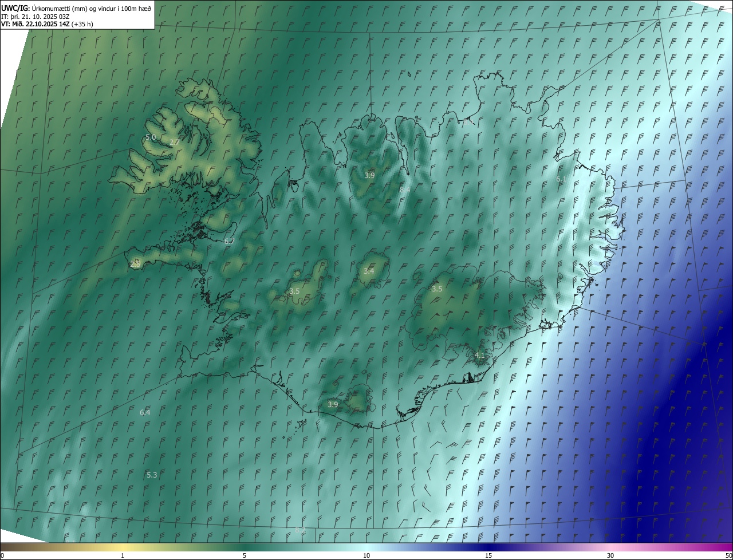Click the '6.4' value over the southwestern sea

[145, 413]
